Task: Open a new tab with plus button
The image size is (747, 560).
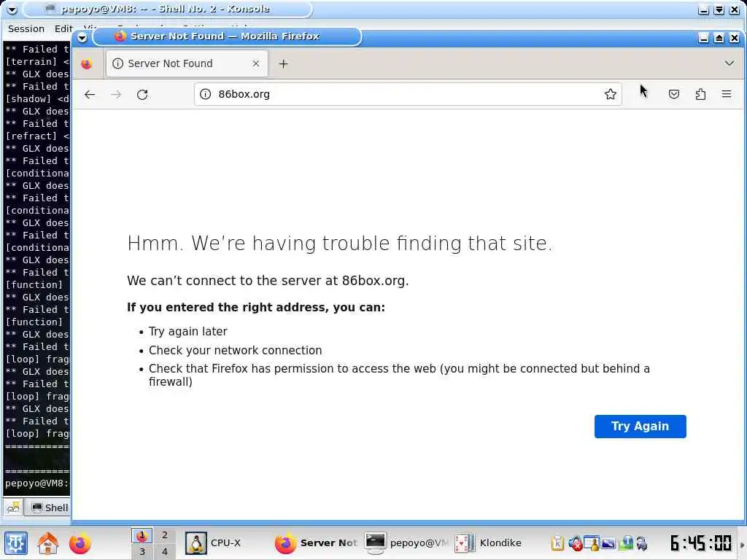Action: pos(284,64)
